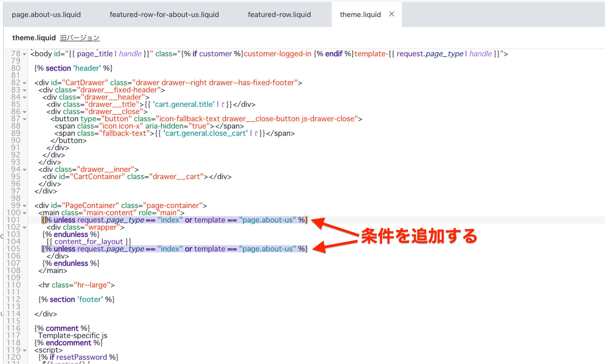This screenshot has height=364, width=605.
Task: Fold the wrapper div at line 102
Action: coord(25,228)
